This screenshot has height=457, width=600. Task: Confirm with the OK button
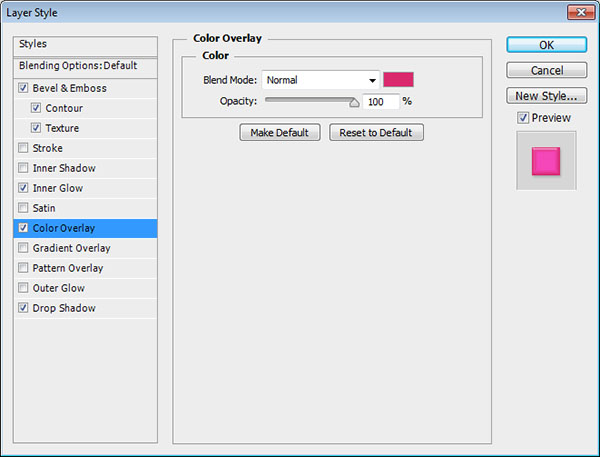point(546,45)
